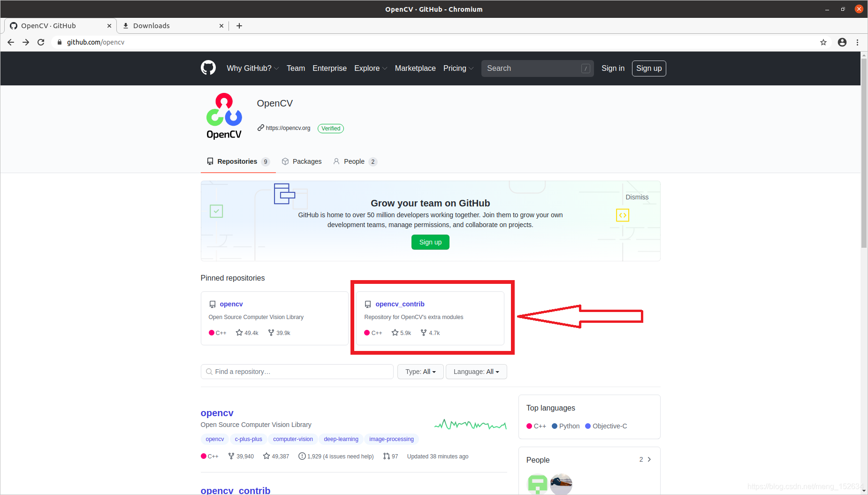The height and width of the screenshot is (495, 868).
Task: Open the Language: All filter dropdown
Action: (x=476, y=372)
